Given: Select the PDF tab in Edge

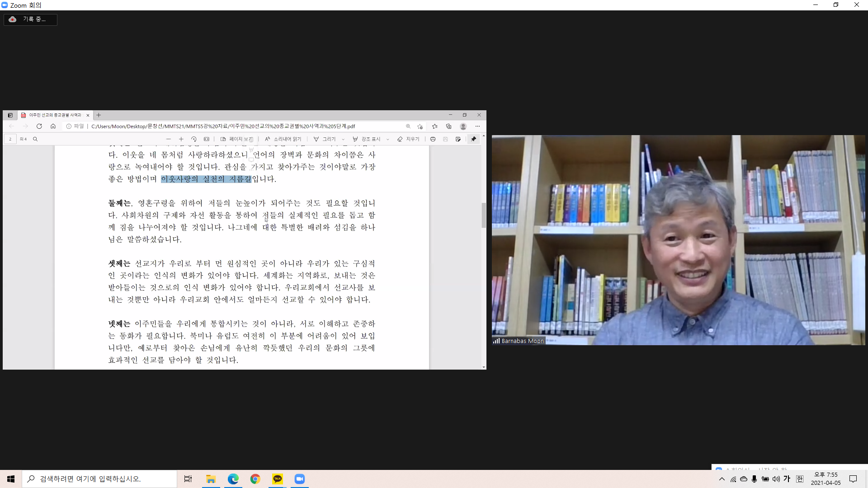Looking at the screenshot, I should (54, 115).
